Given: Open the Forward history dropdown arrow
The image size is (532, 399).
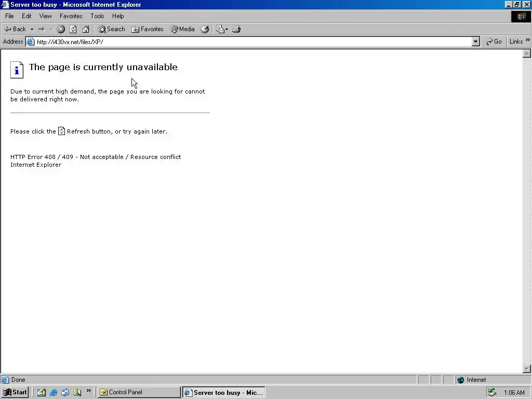Looking at the screenshot, I should click(x=51, y=29).
